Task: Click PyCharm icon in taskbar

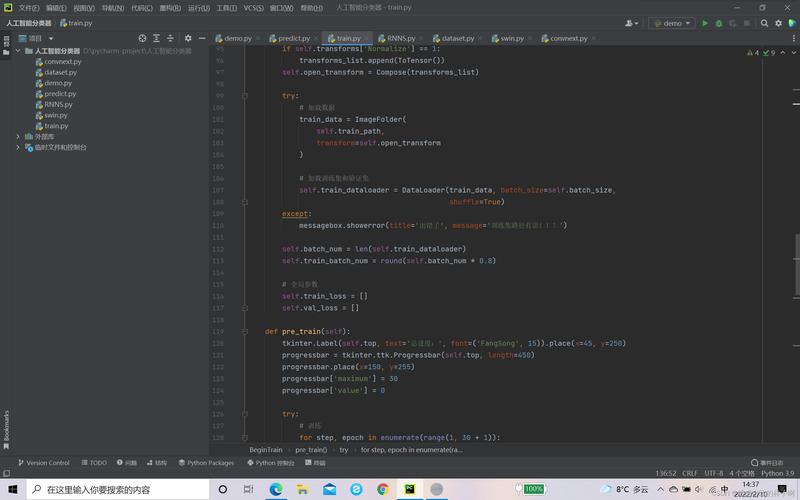Action: (x=410, y=489)
